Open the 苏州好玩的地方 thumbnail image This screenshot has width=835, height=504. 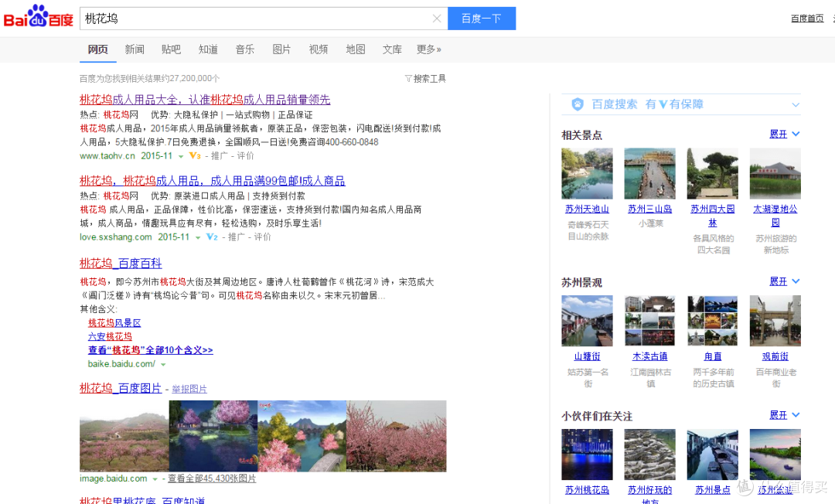pyautogui.click(x=649, y=455)
